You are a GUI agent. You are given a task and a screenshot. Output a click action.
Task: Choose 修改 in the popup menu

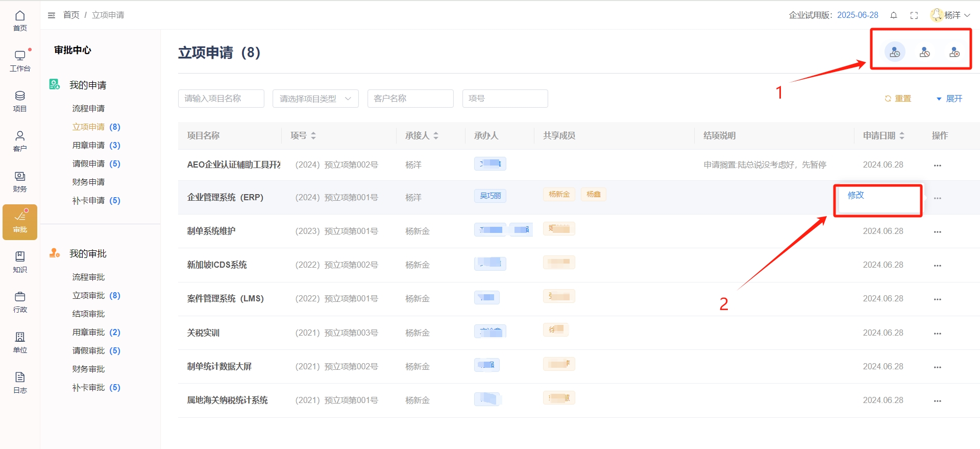click(856, 195)
